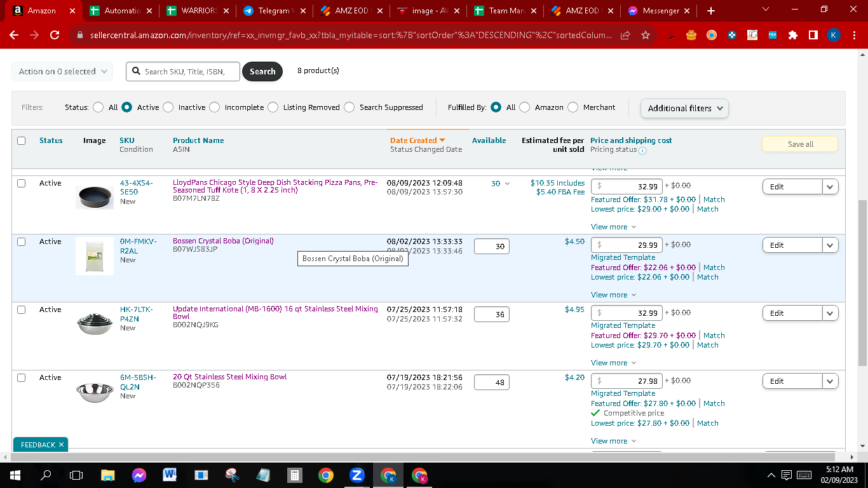
Task: Open the Chrome extensions puzzle menu
Action: tap(793, 36)
